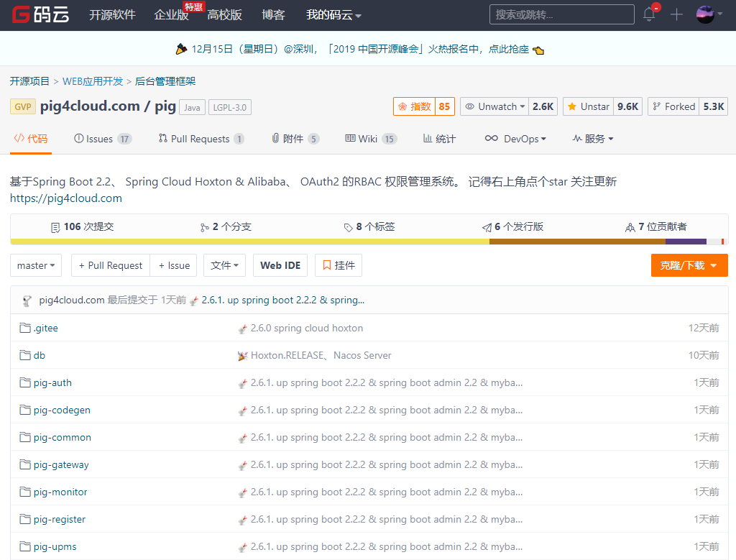Click the Forked button
Screen dimensions: 736x560
pyautogui.click(x=673, y=106)
